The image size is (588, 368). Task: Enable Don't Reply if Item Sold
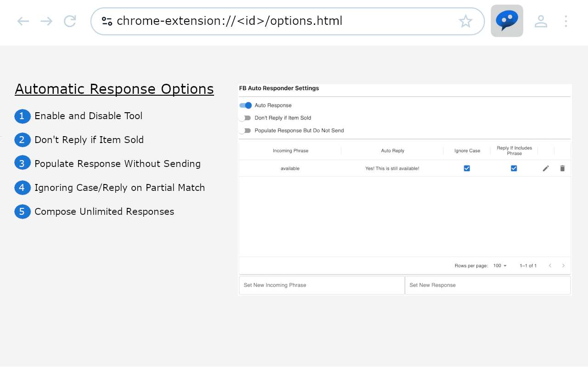tap(245, 118)
